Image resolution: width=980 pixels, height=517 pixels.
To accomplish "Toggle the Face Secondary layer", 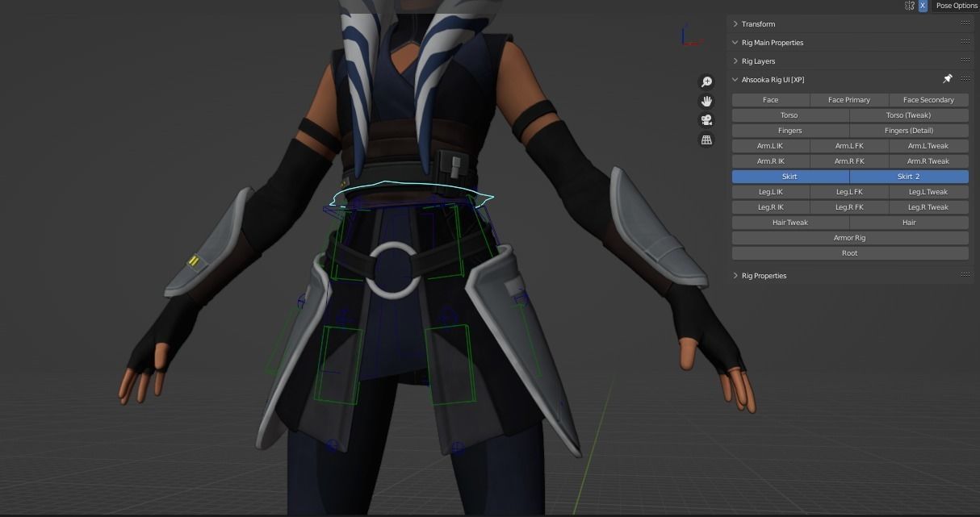I will 929,100.
